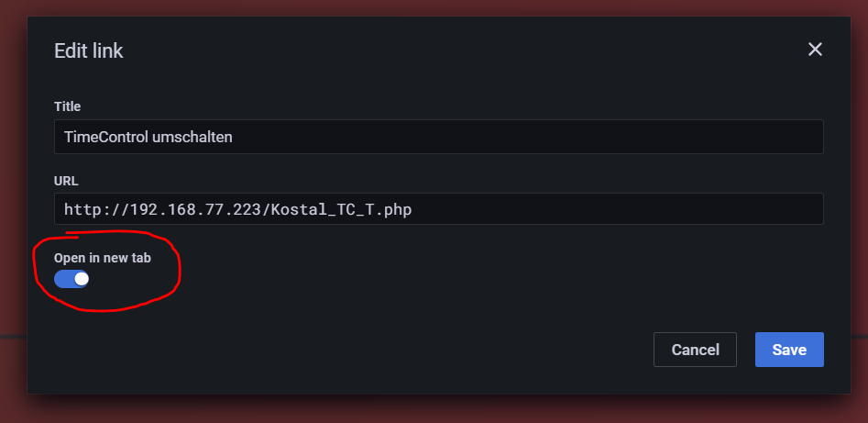Save the link changes

click(789, 350)
